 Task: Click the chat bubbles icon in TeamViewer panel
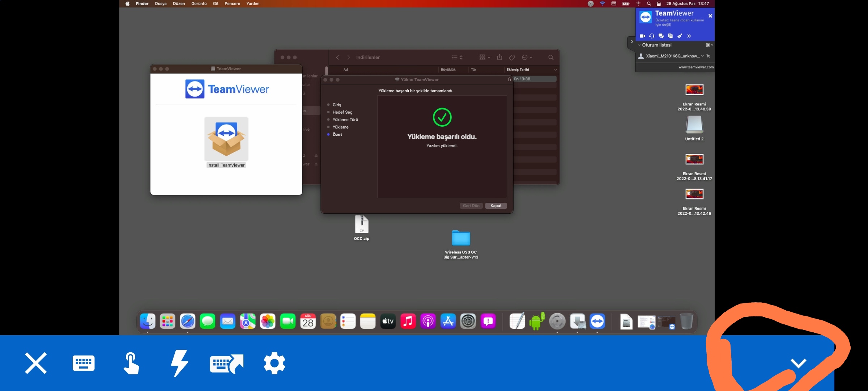point(661,36)
